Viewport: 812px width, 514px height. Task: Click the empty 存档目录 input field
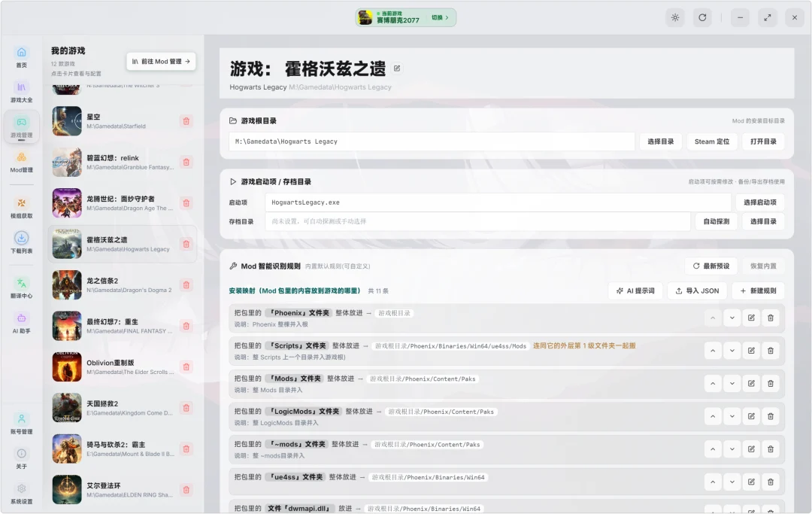(x=477, y=221)
